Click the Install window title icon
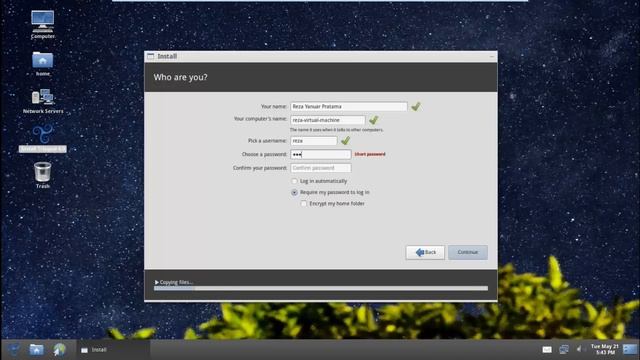The image size is (640, 360). 151,56
